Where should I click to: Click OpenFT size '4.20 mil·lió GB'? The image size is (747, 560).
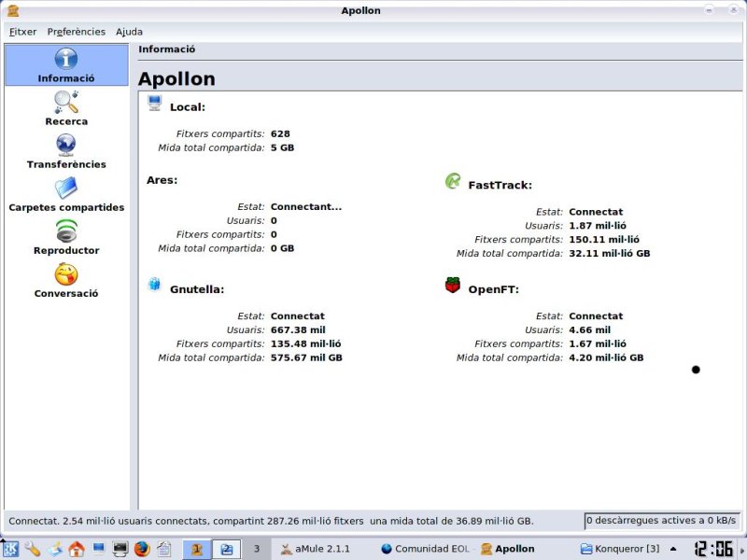606,357
